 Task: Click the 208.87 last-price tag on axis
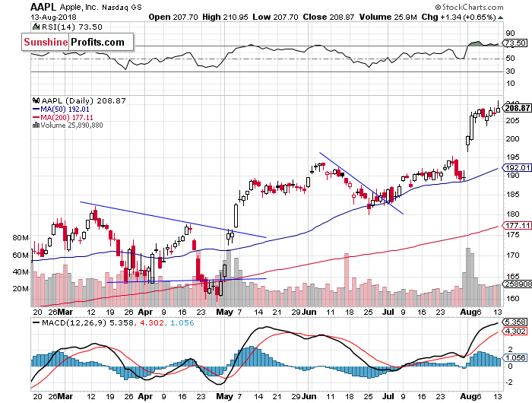pyautogui.click(x=516, y=108)
